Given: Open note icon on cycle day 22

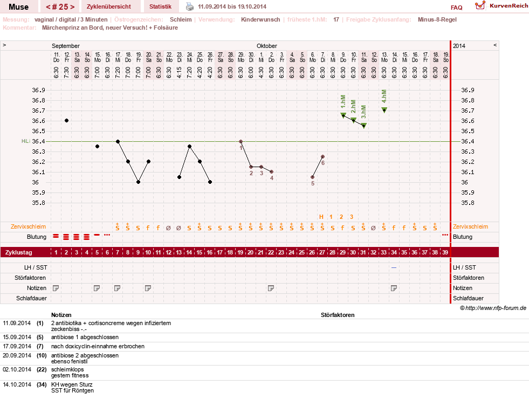Looking at the screenshot, I should [x=271, y=288].
